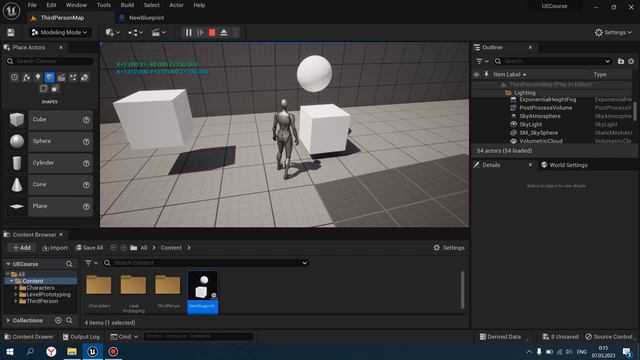Select the Plane shape actor
This screenshot has width=640, height=360.
49,206
